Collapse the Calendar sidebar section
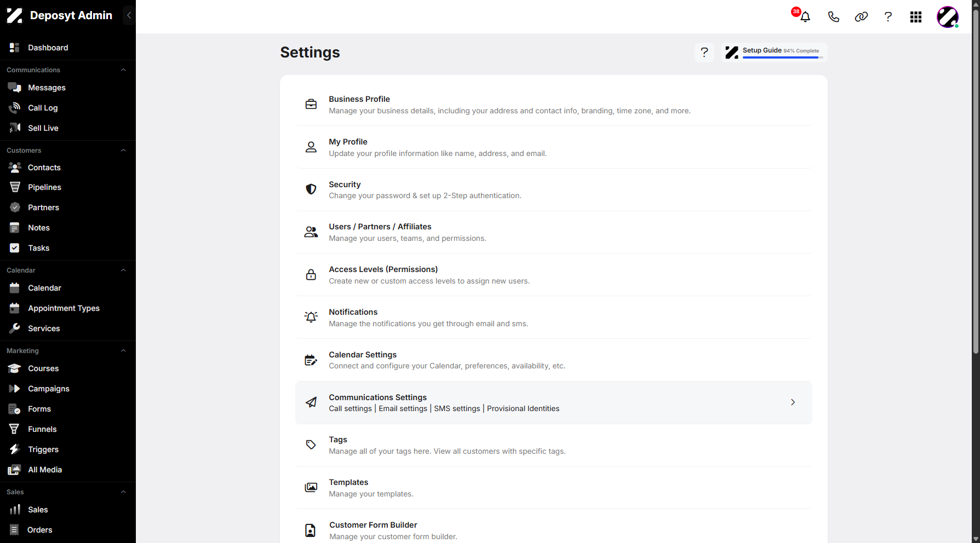Viewport: 980px width, 543px height. point(123,270)
